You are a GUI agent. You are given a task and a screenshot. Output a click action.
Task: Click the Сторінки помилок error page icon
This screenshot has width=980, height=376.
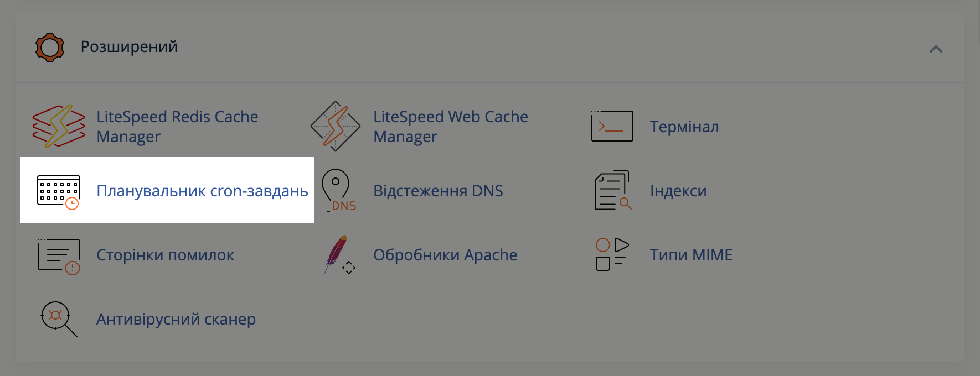(x=57, y=255)
